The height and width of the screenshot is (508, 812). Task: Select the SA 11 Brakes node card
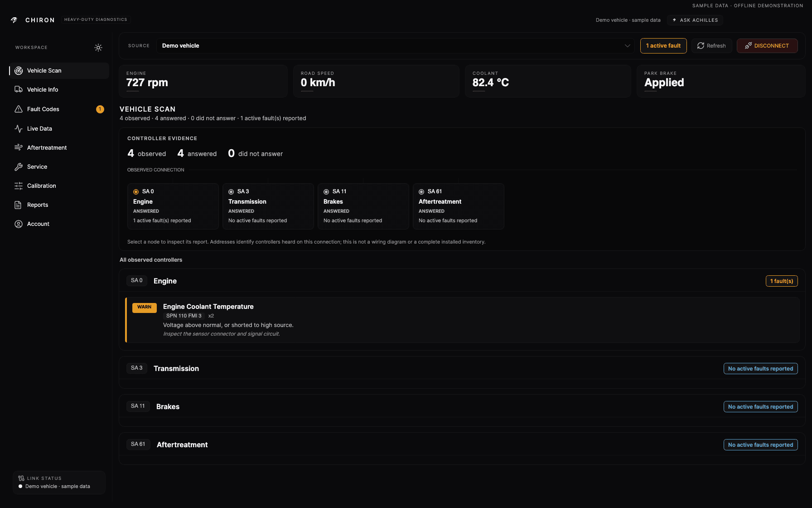coord(363,206)
